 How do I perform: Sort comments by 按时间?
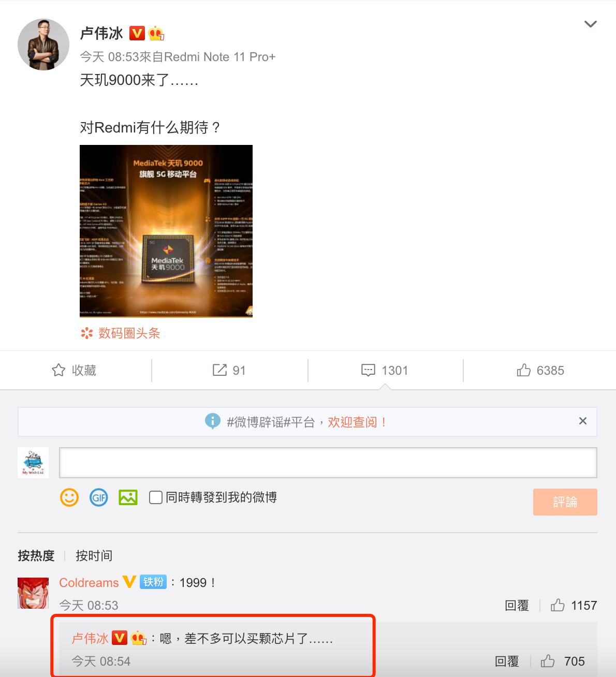click(x=94, y=556)
